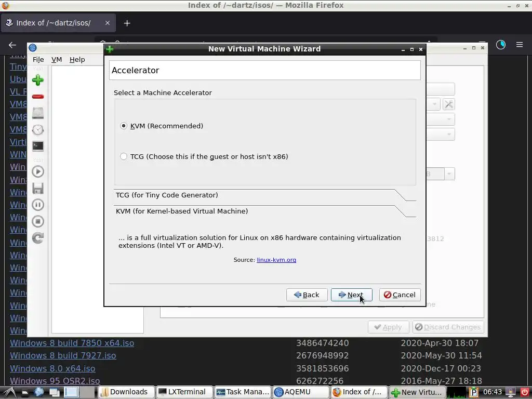Image resolution: width=532 pixels, height=399 pixels.
Task: Switch to Index of Firefox taskbar item
Action: [358, 392]
